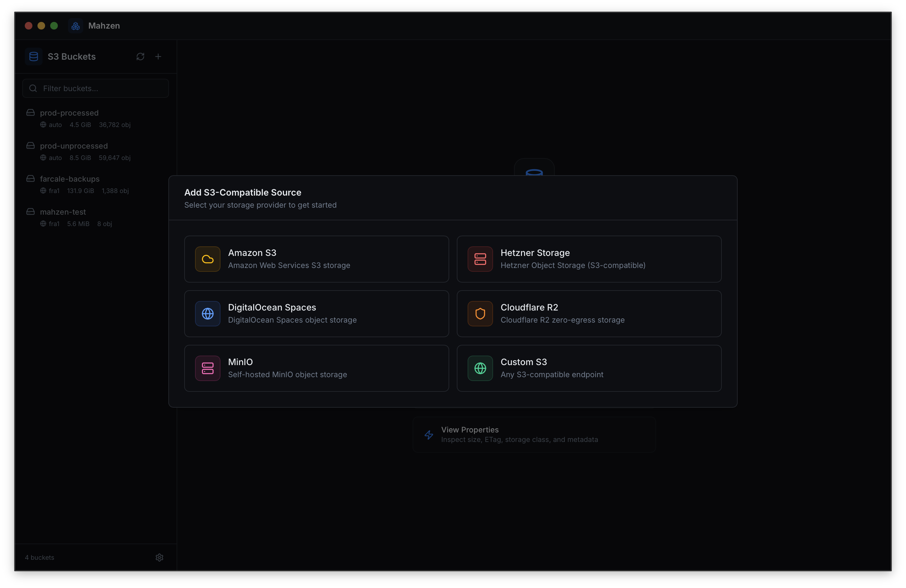Select the mahzen-test bucket

point(63,212)
